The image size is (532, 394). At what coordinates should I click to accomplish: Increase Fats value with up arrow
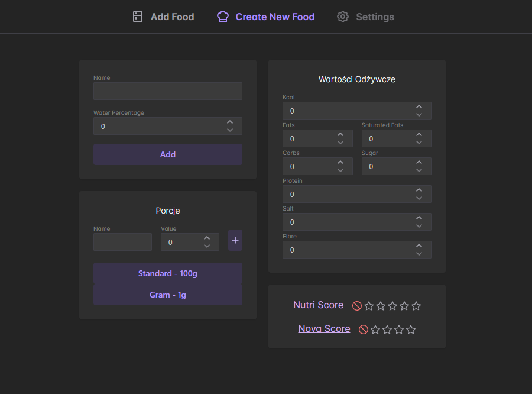340,134
